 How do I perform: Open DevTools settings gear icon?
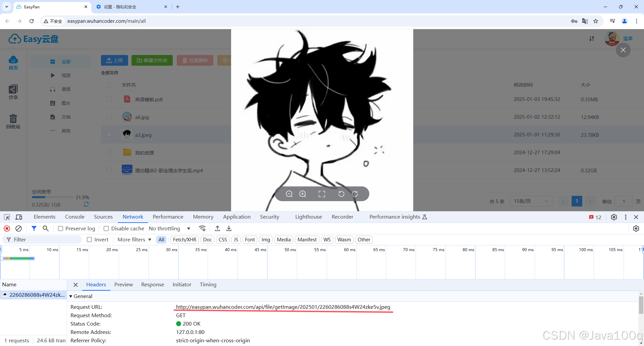[614, 217]
